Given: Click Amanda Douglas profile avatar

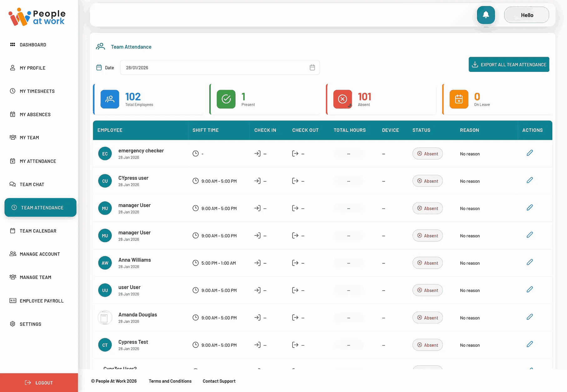Looking at the screenshot, I should pyautogui.click(x=105, y=318).
